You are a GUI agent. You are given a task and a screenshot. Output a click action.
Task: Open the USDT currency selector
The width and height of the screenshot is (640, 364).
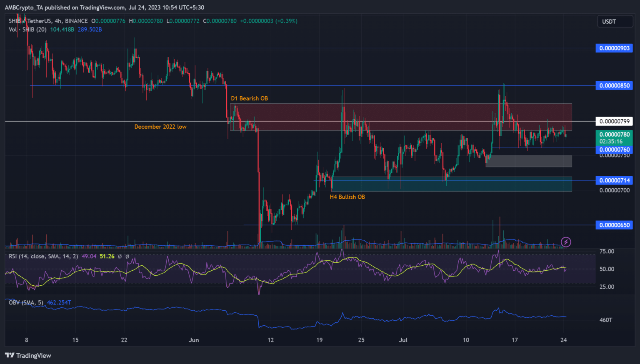[x=614, y=22]
